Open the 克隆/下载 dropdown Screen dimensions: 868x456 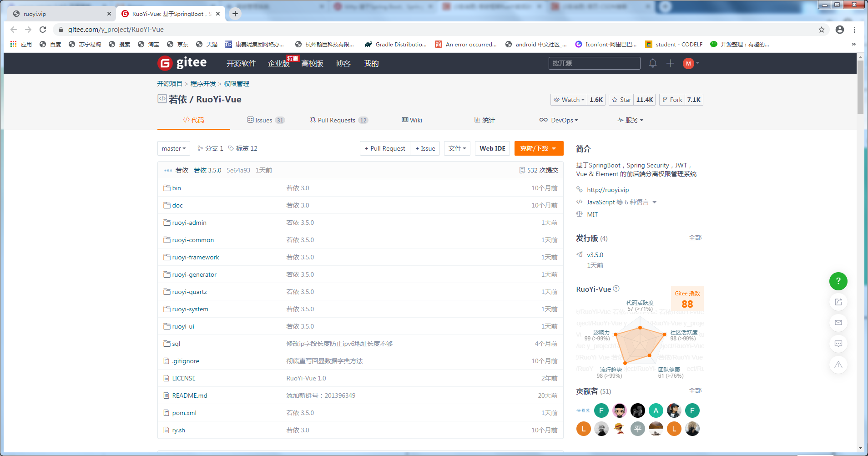(539, 148)
